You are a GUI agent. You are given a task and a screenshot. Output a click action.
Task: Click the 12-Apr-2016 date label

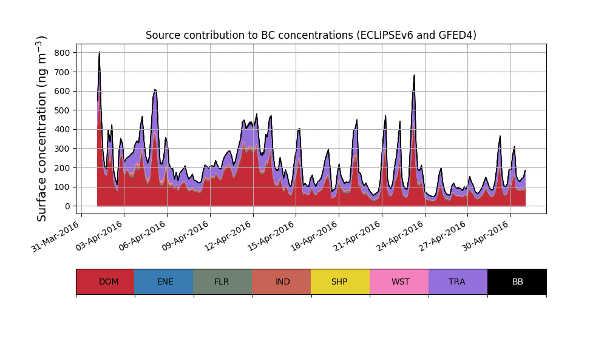click(228, 236)
